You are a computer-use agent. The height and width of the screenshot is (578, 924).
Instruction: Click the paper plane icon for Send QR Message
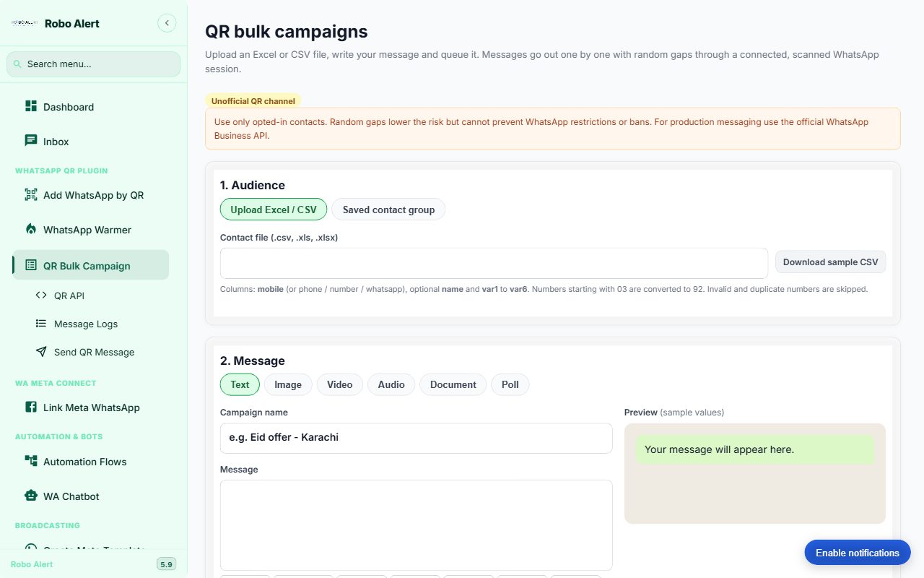(x=41, y=352)
